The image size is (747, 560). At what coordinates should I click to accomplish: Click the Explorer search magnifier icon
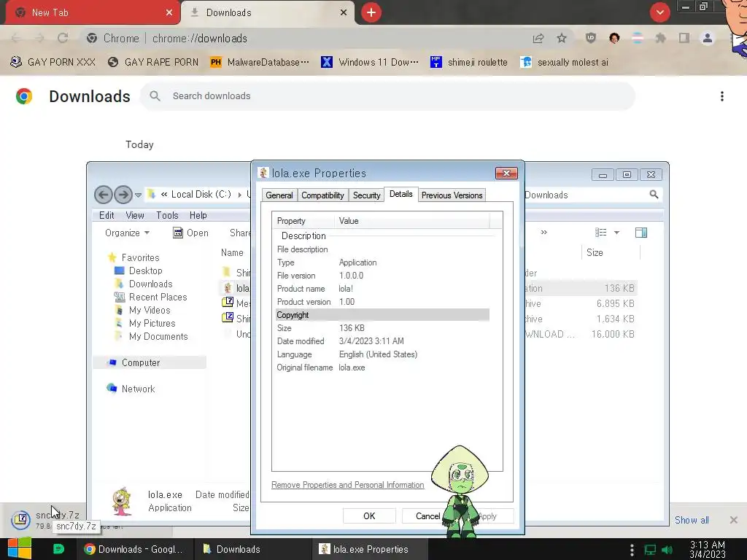coord(654,194)
